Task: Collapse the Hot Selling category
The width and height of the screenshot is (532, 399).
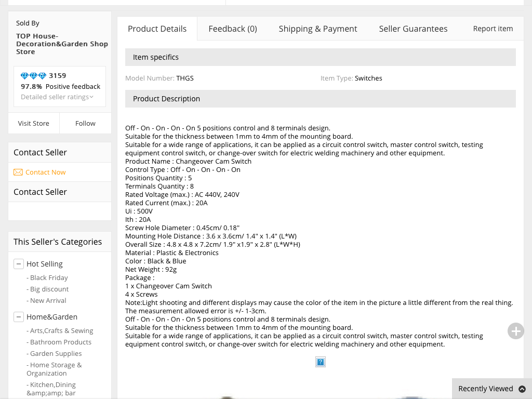Action: (19, 264)
